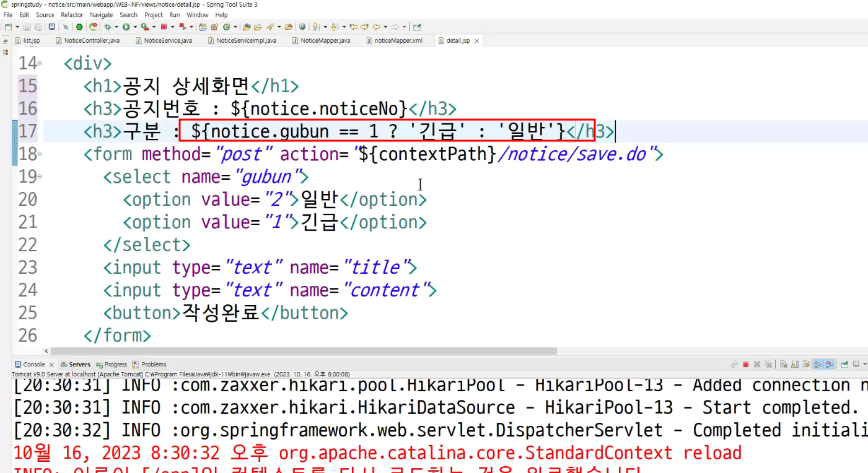Click the globe web browser toolbar icon
This screenshot has height=473, width=868.
click(302, 27)
